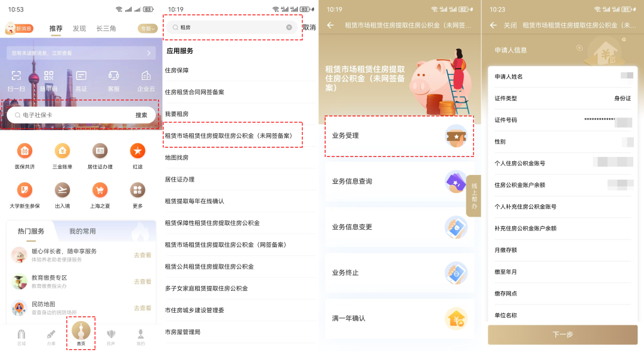Tap the 更多 services icon

(x=138, y=190)
